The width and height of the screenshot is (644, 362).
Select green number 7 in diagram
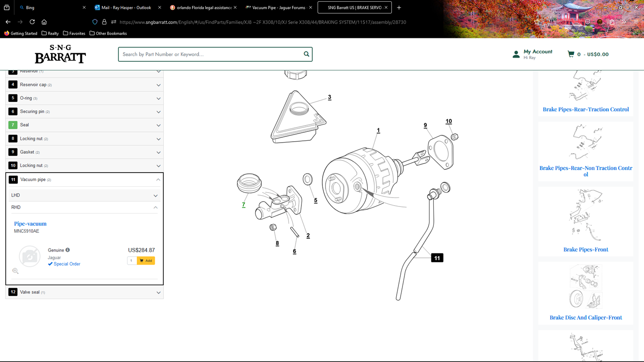243,205
